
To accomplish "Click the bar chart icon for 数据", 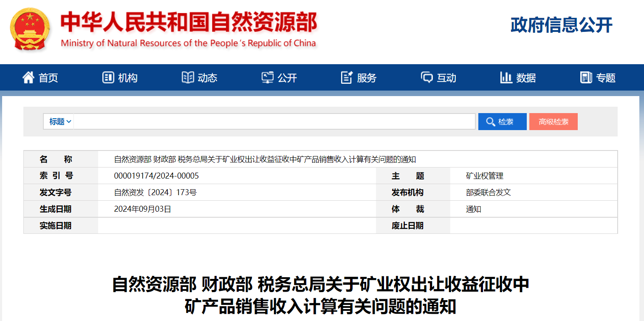I will [x=506, y=77].
